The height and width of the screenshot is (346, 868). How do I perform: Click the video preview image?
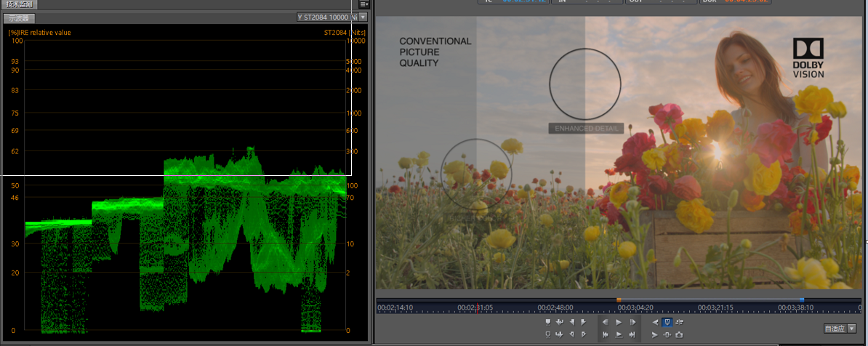coord(619,152)
